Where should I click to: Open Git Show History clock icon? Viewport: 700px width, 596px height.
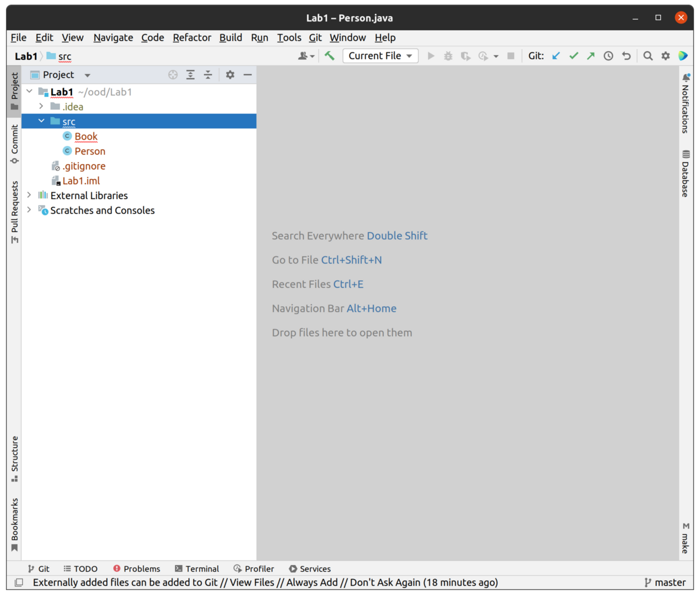pos(608,56)
